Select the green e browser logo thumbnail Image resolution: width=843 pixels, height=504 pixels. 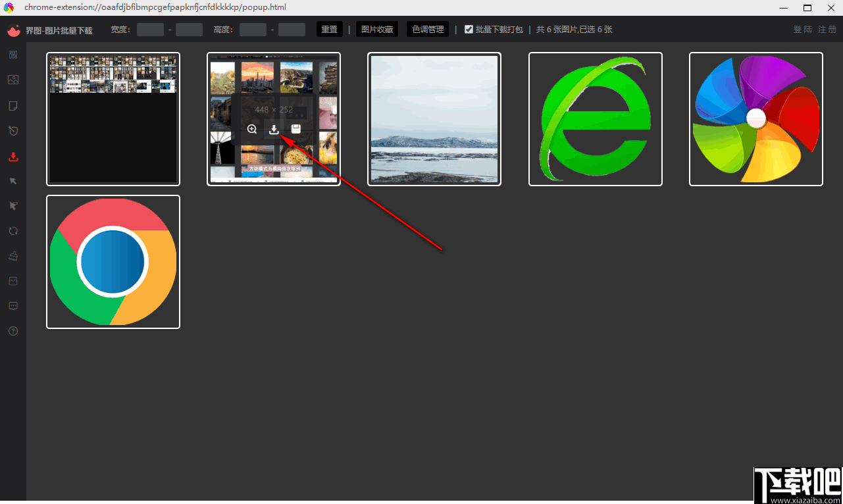point(596,119)
